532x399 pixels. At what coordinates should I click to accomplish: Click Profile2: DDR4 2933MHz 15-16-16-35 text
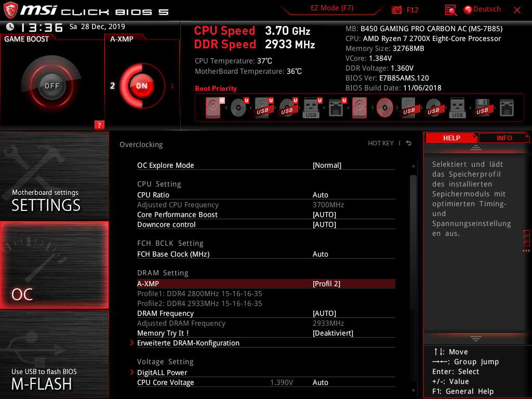point(199,303)
